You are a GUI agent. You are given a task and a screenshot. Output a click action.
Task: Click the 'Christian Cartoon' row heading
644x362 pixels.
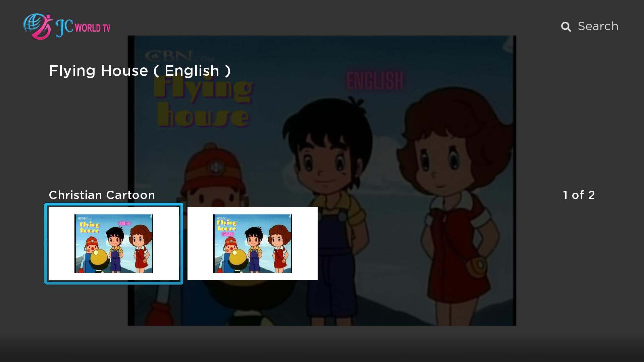coord(102,195)
